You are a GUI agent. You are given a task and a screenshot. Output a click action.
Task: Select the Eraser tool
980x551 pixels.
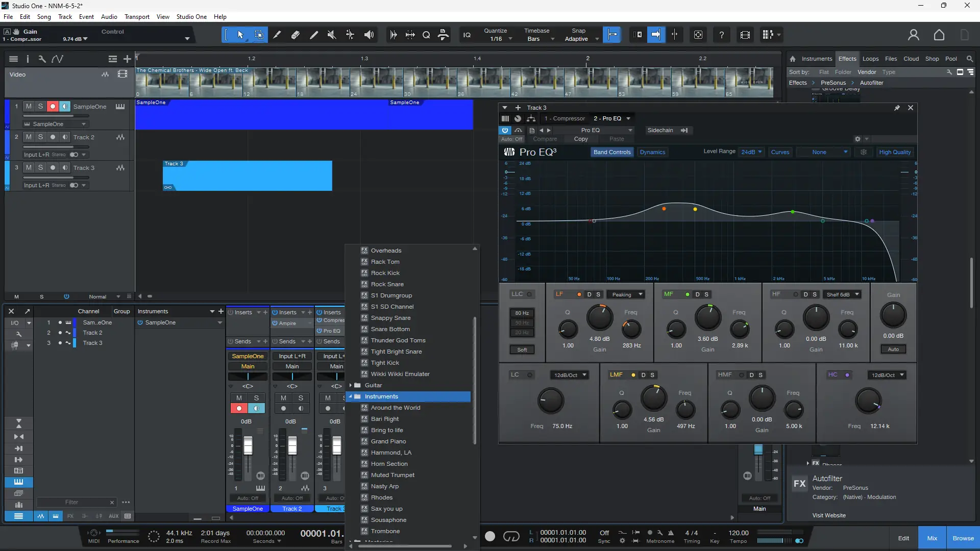pos(296,35)
